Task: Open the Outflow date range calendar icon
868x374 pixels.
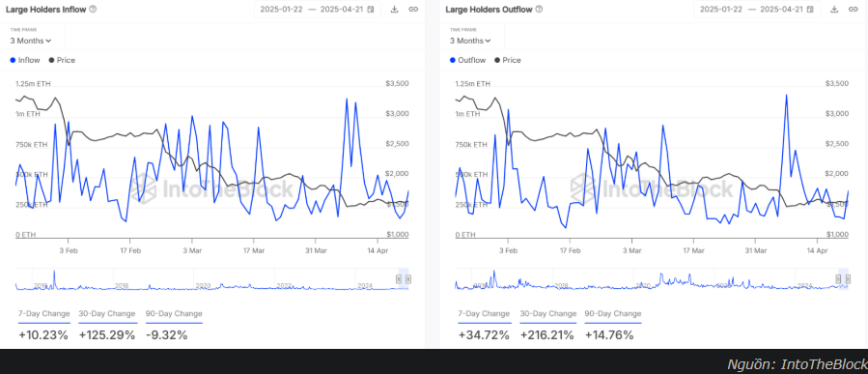Action: pyautogui.click(x=810, y=10)
